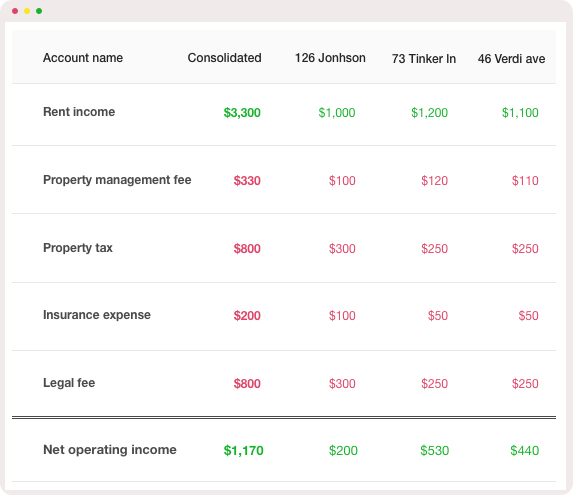Select the $1,170 consolidated net income
Image resolution: width=573 pixels, height=495 pixels.
(x=243, y=451)
